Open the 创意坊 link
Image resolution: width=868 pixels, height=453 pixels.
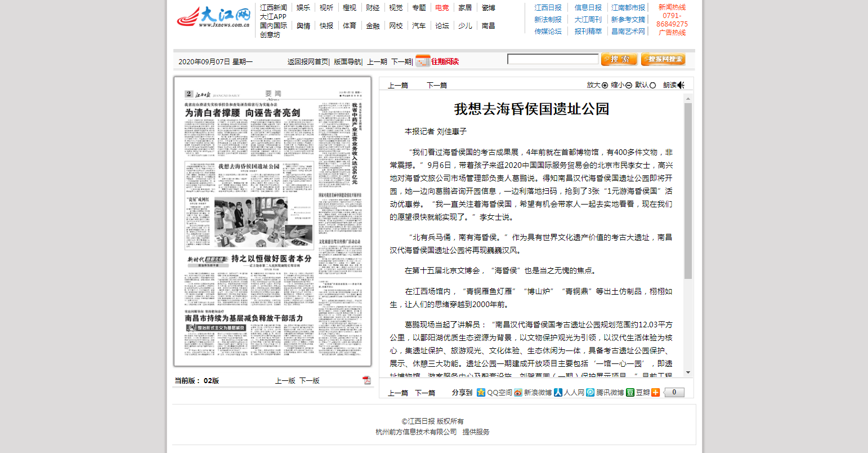tap(270, 35)
